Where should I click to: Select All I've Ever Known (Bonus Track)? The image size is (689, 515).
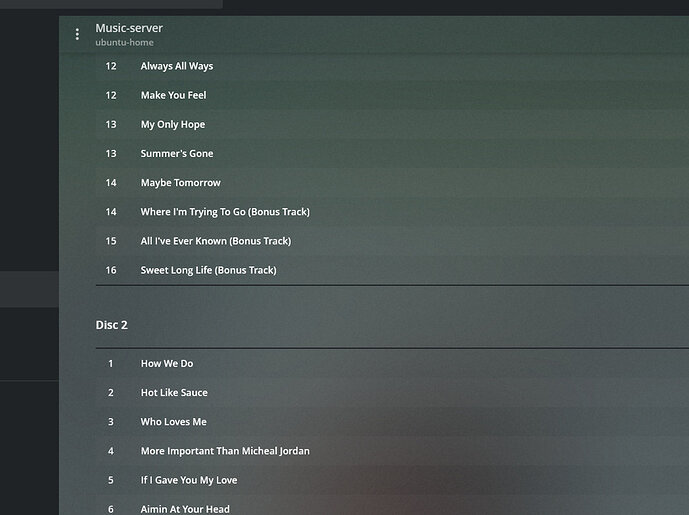coord(216,240)
